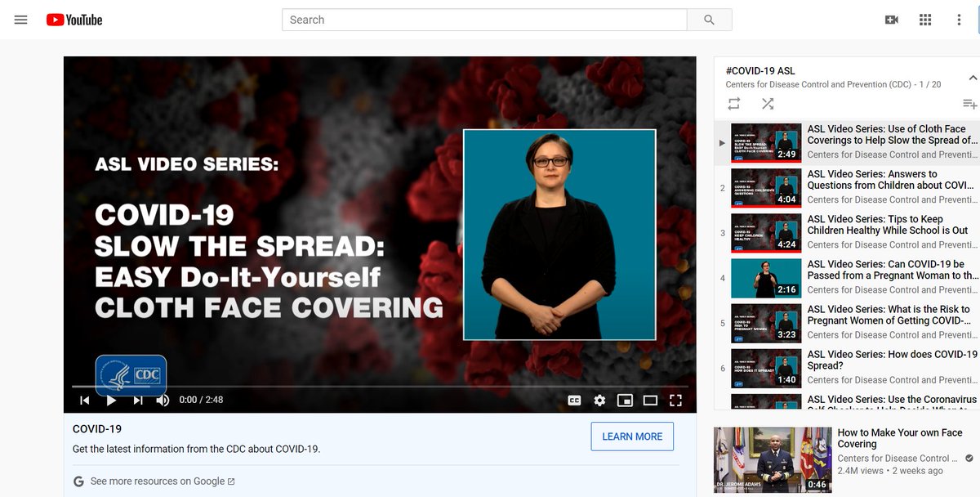Toggle theater mode
The height and width of the screenshot is (497, 980).
(x=650, y=400)
